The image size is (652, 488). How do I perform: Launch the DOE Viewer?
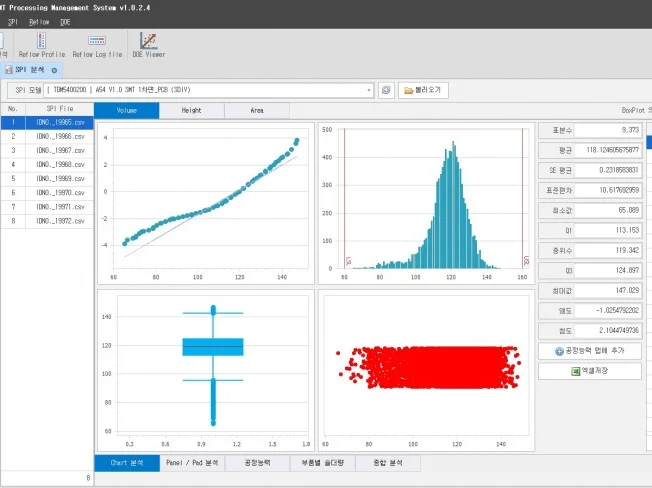click(x=149, y=45)
